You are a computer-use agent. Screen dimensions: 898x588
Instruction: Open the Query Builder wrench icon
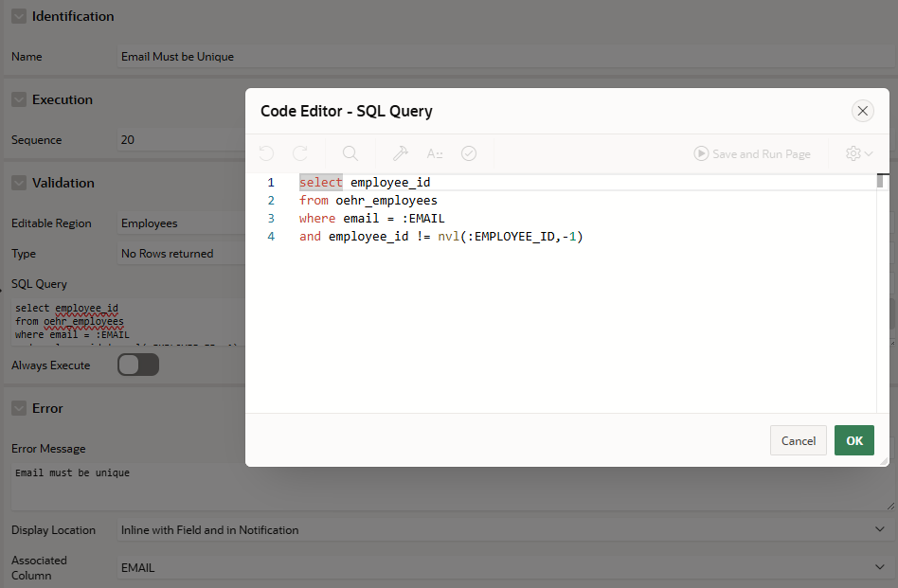click(x=401, y=153)
